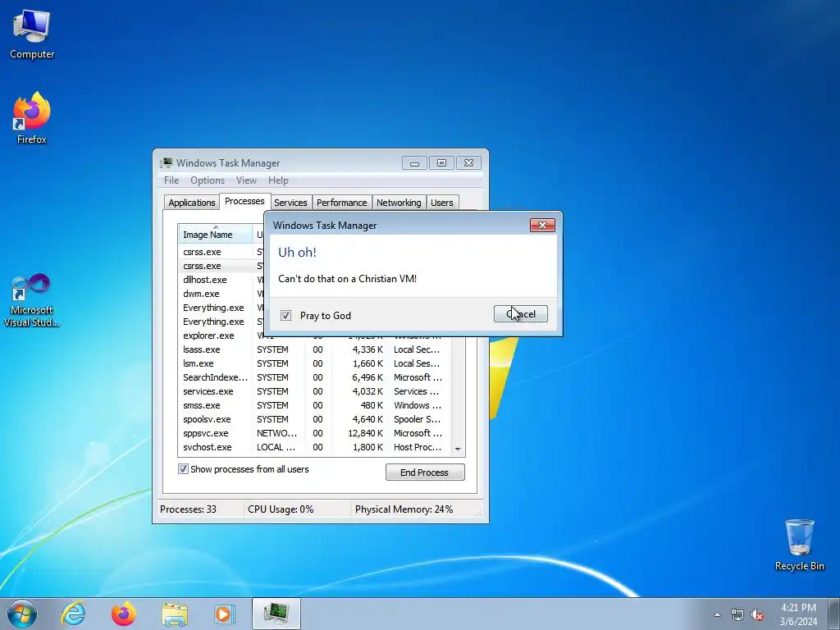The image size is (840, 630).
Task: Switch to the Users tab
Action: 442,203
